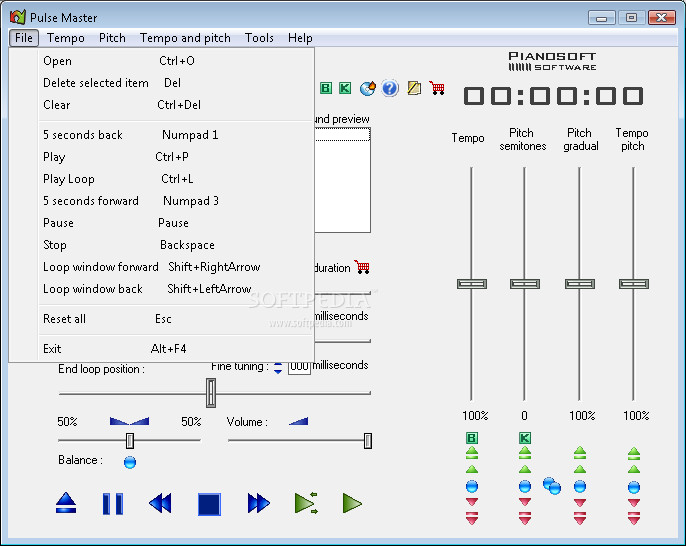Click the blue eject button
This screenshot has height=546, width=686.
tap(66, 503)
